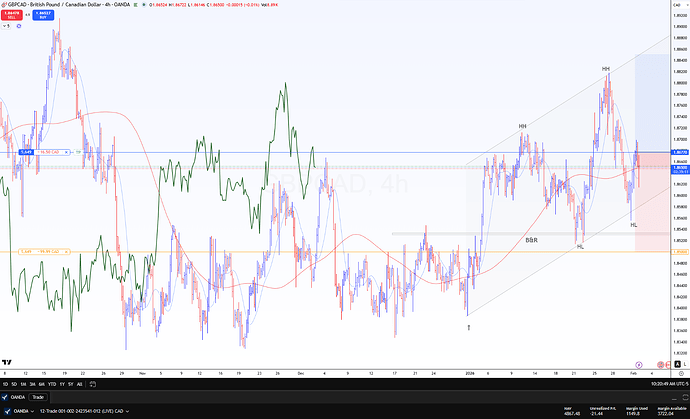Image resolution: width=690 pixels, height=419 pixels.
Task: Click the Trade button next to OANDA
Action: point(38,397)
